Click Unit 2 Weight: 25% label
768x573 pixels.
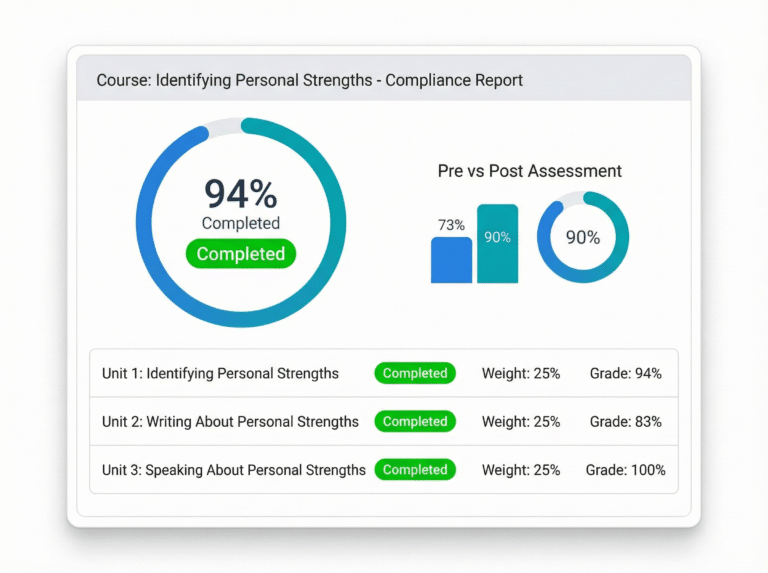pos(521,421)
